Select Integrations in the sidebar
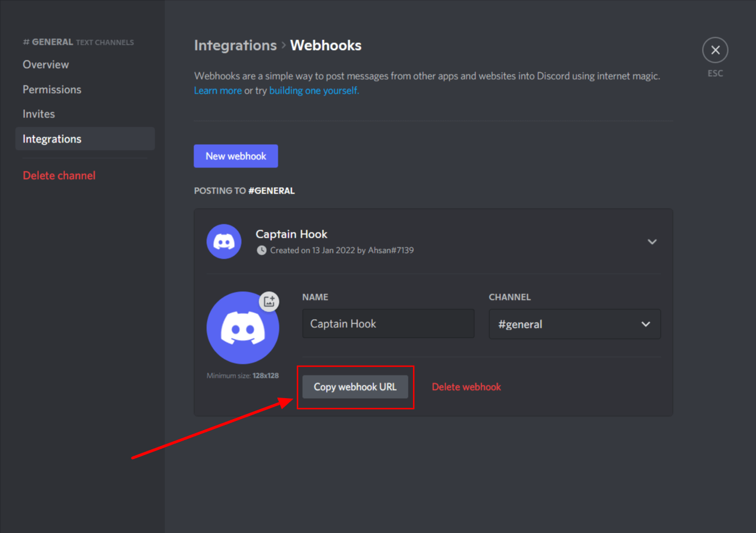The height and width of the screenshot is (533, 756). 52,138
